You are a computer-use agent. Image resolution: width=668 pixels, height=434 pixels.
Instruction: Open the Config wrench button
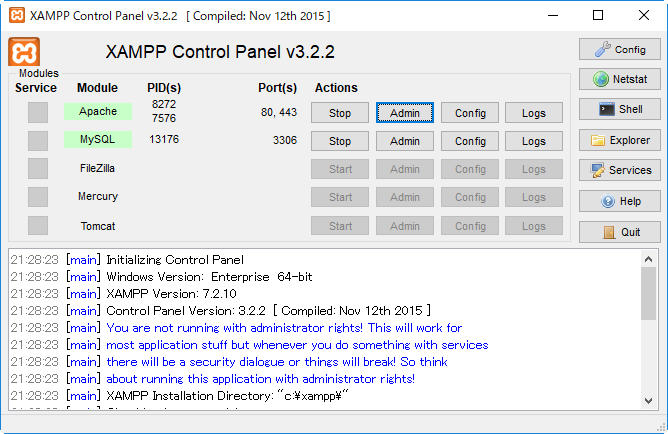(619, 49)
